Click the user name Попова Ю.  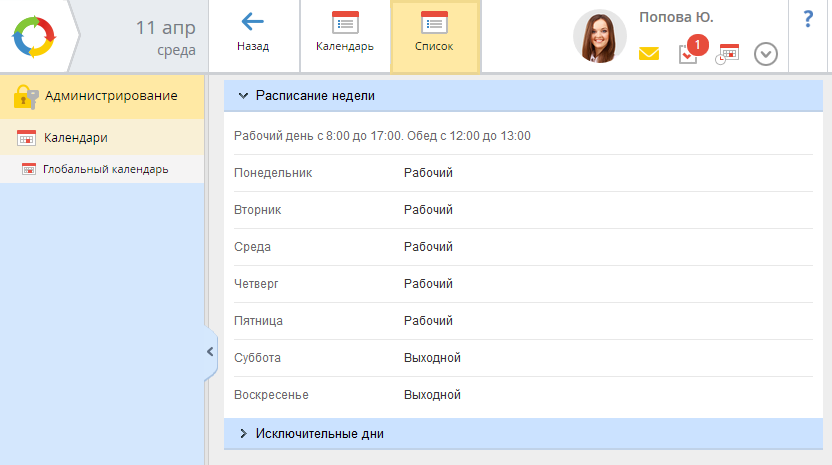click(676, 18)
